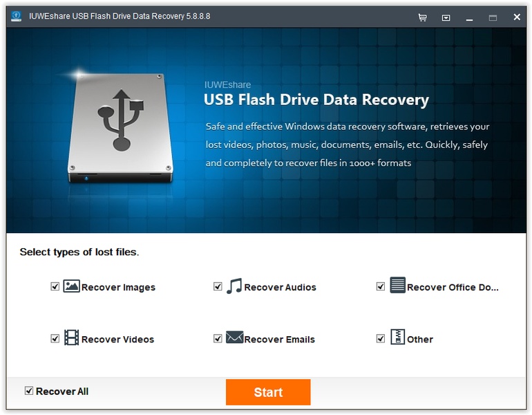Open the title bar dropdown menu icon

[446, 18]
